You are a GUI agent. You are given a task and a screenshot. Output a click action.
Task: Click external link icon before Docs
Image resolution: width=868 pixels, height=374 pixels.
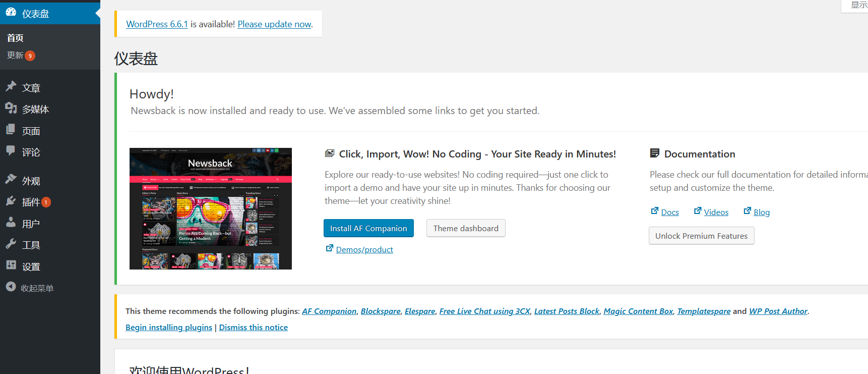(x=654, y=211)
